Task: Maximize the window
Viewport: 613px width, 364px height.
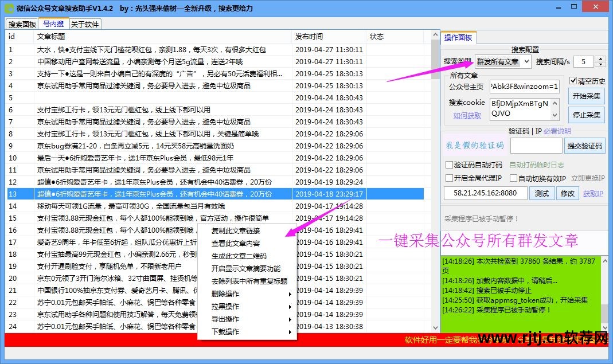Action: pos(574,7)
